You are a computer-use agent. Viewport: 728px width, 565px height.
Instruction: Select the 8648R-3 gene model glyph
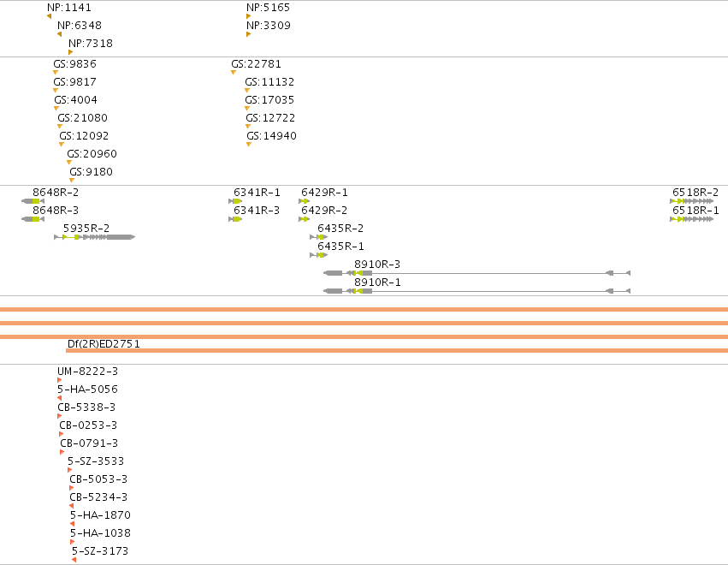tap(33, 219)
